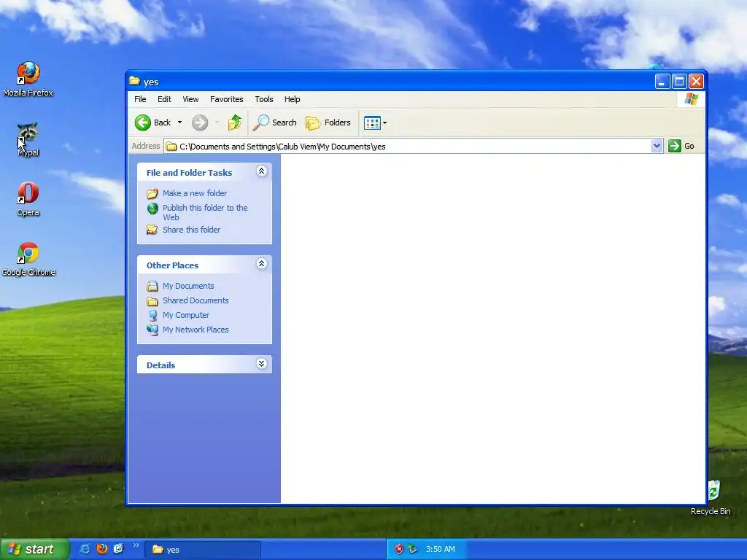The image size is (747, 560).
Task: Collapse File and Folder Tasks panel
Action: [x=262, y=171]
